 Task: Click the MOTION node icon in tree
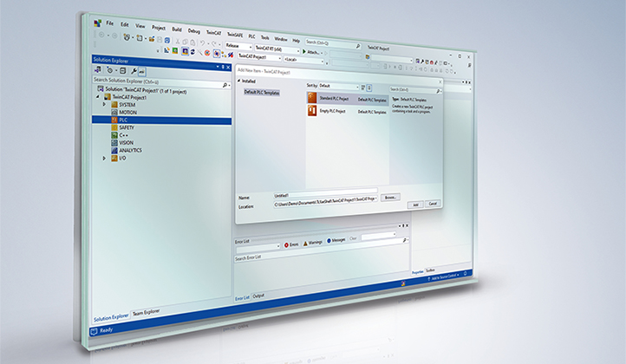(113, 113)
